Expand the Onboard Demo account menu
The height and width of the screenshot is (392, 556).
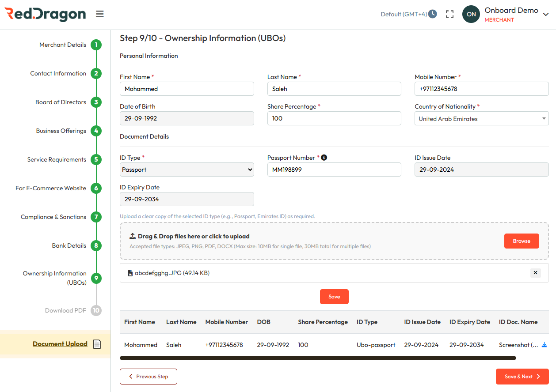coord(546,14)
